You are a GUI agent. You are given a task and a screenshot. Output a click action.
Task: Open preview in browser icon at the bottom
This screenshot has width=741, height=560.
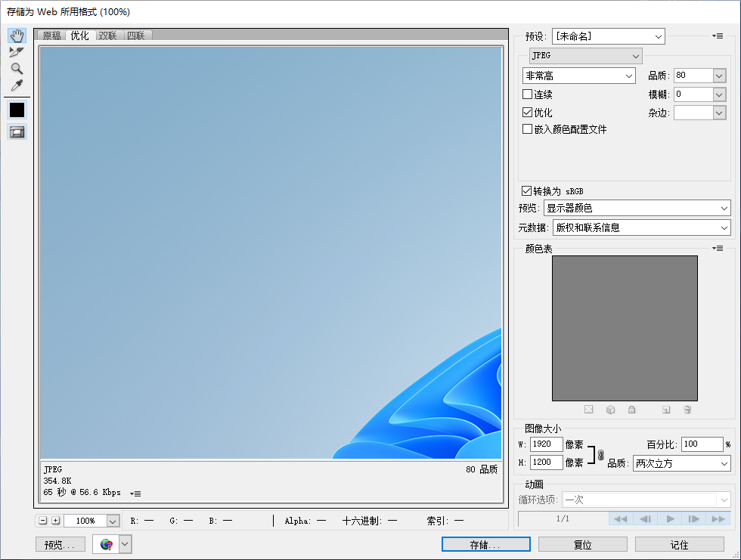click(x=106, y=543)
